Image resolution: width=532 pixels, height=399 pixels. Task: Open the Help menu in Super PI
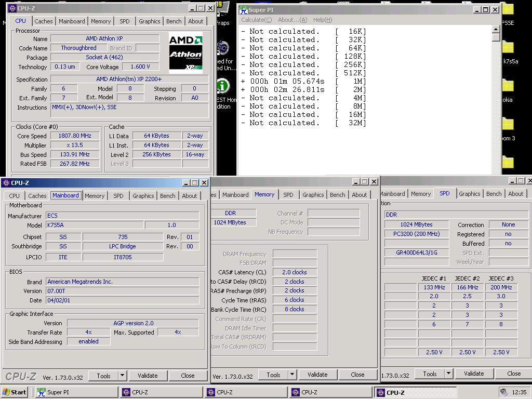323,20
